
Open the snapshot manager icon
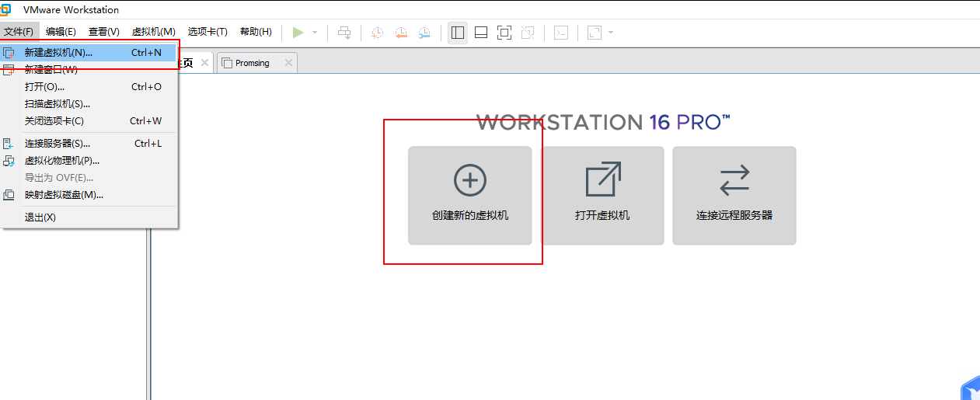pyautogui.click(x=424, y=32)
